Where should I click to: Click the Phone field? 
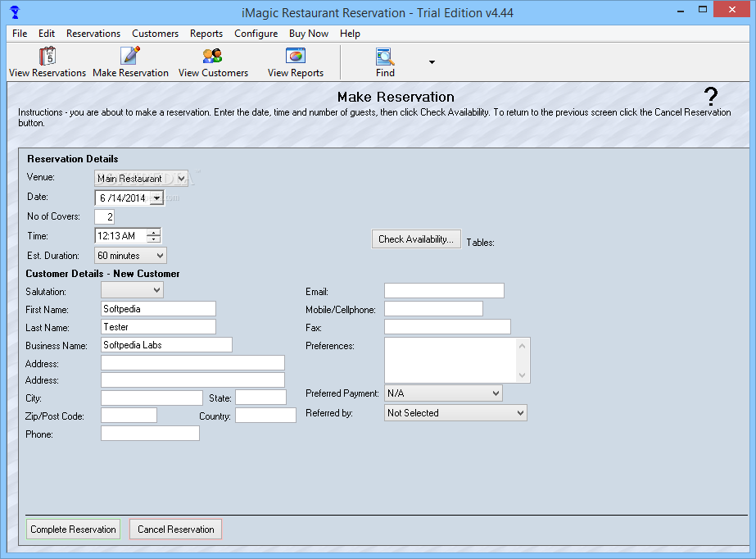[150, 433]
